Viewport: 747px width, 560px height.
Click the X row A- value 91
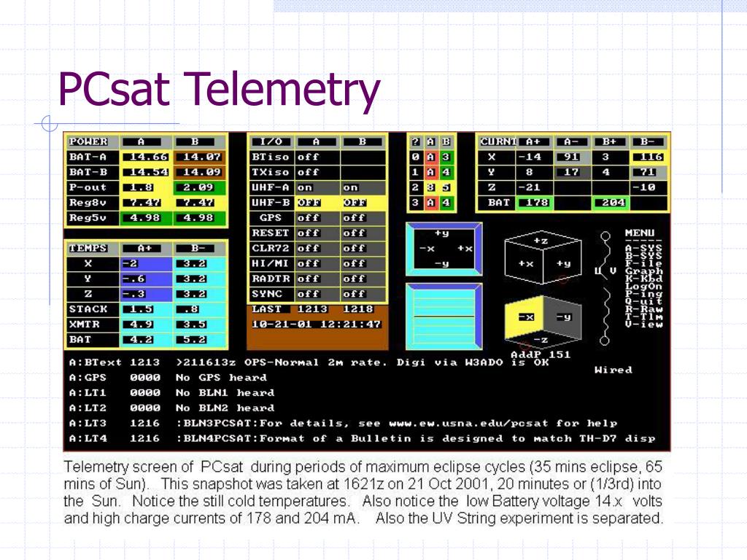click(572, 157)
